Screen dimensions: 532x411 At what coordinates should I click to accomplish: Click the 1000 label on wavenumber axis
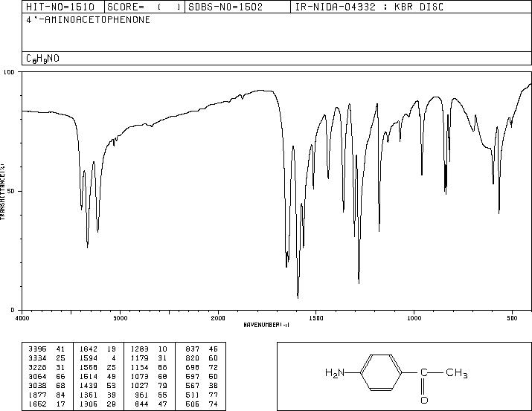click(414, 318)
